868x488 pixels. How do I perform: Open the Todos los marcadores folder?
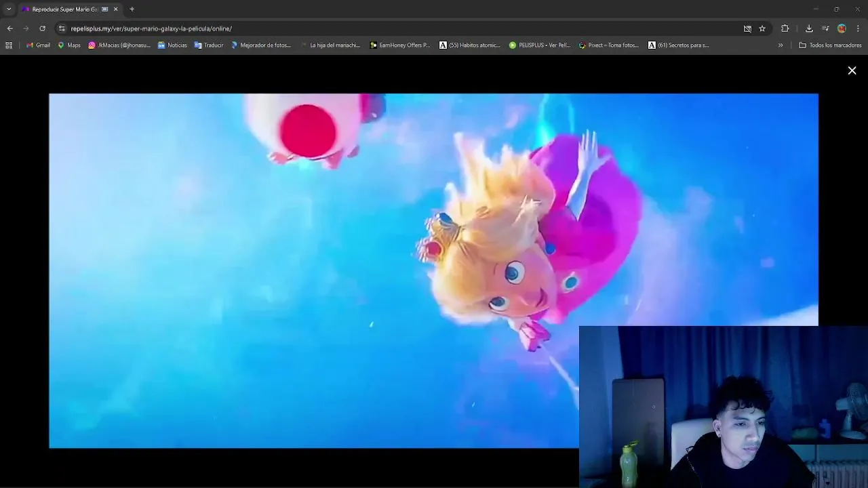click(x=830, y=45)
